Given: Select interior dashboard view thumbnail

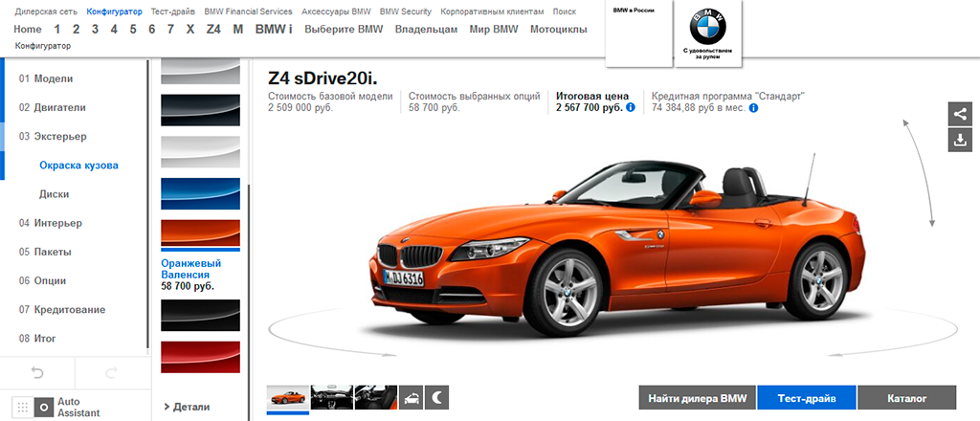Looking at the screenshot, I should 332,397.
